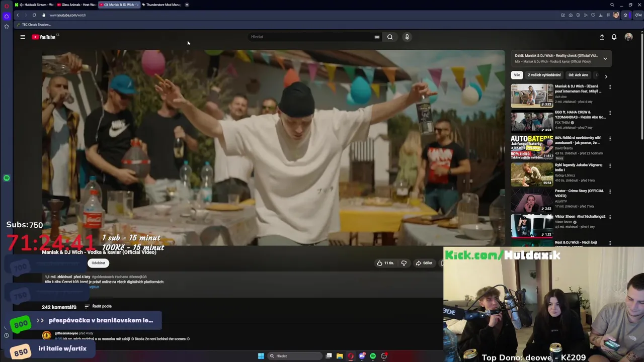Viewport: 644px width, 362px height.
Task: Click browser back arrow
Action: tap(18, 15)
